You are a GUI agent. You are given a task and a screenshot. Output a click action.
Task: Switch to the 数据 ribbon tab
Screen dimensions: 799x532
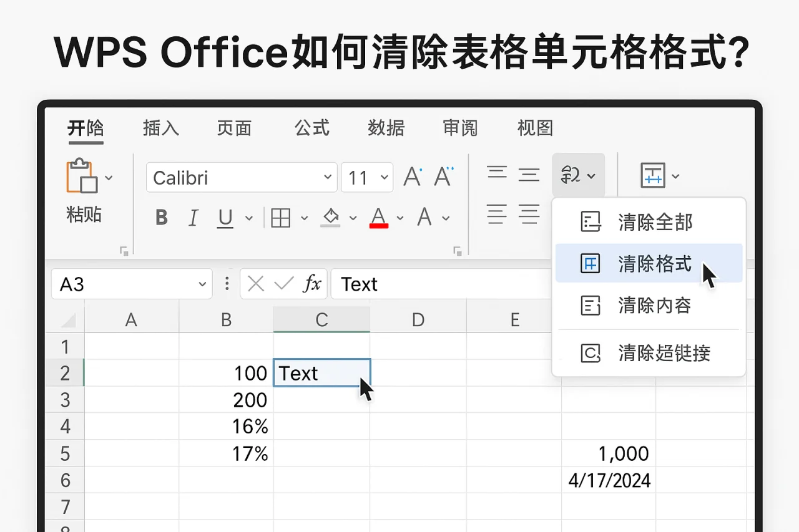tap(386, 128)
